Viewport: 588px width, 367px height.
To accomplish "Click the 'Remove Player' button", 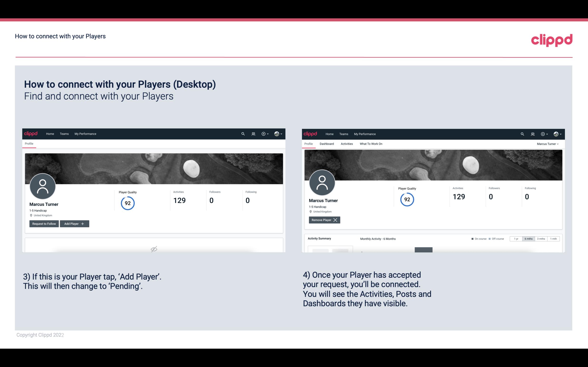I will click(x=324, y=220).
